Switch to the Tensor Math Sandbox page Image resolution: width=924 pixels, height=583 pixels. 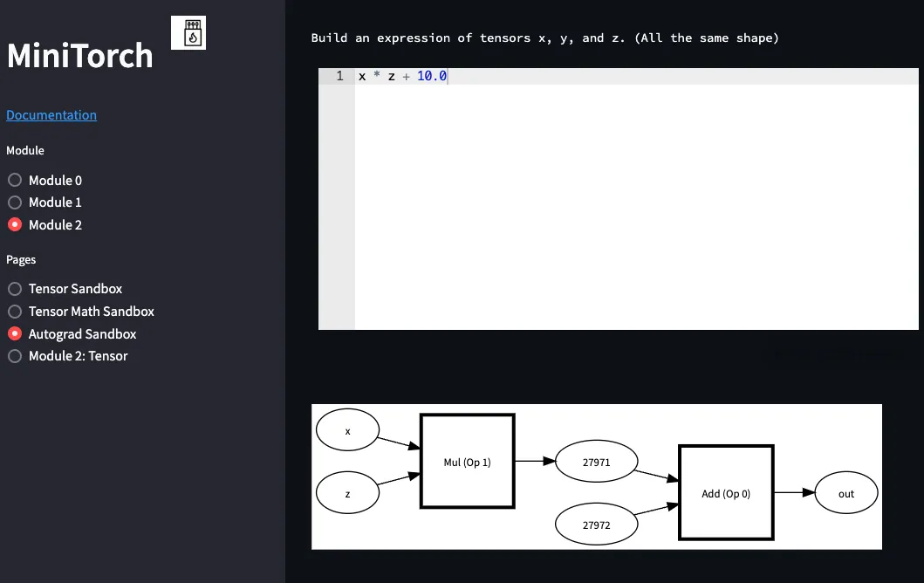[x=15, y=312]
